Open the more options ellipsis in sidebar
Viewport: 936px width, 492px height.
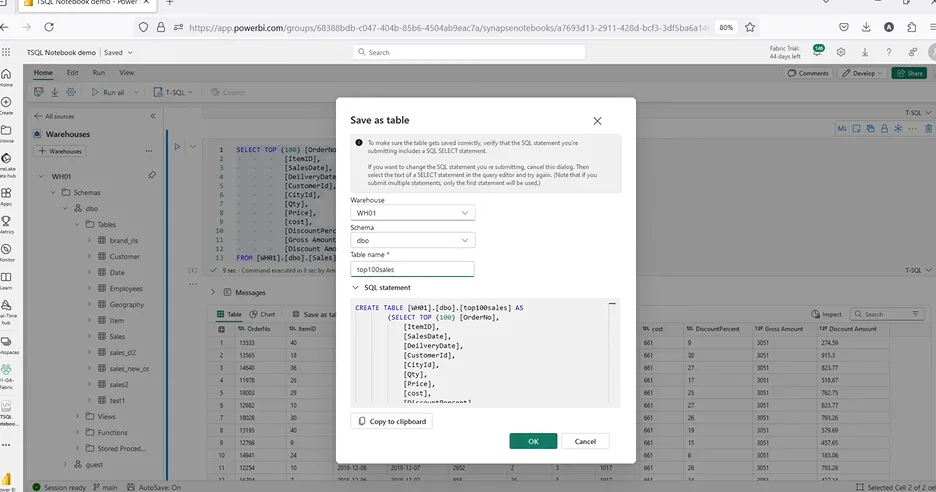[x=6, y=445]
